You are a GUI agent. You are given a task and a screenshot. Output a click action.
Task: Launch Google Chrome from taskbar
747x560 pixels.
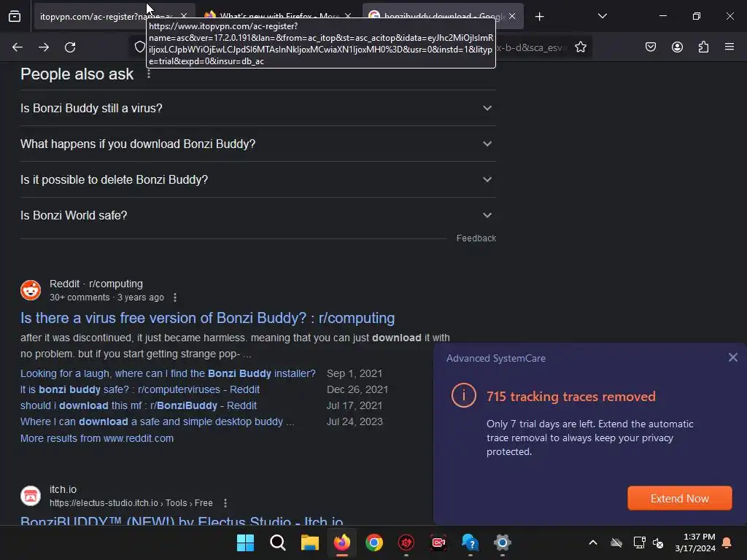tap(374, 542)
